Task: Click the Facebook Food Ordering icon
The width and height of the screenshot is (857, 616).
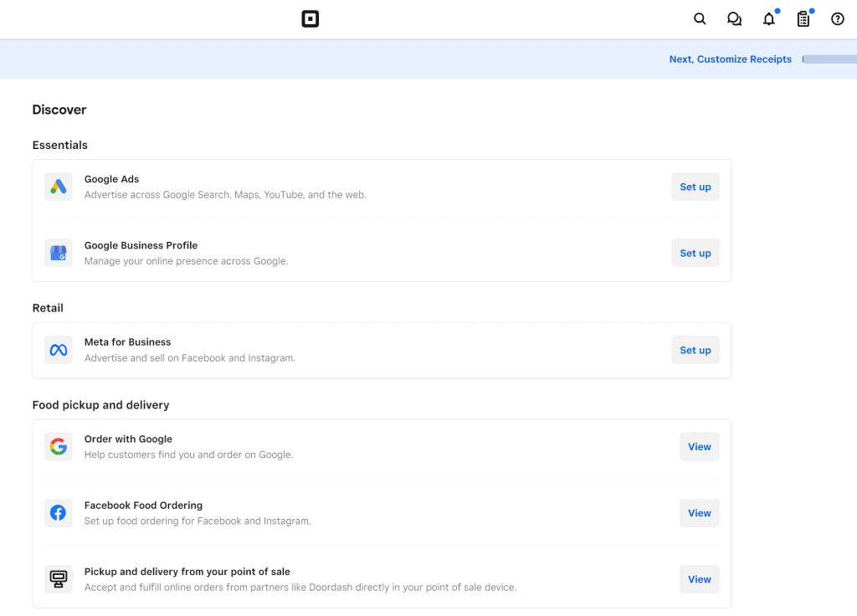Action: coord(59,513)
